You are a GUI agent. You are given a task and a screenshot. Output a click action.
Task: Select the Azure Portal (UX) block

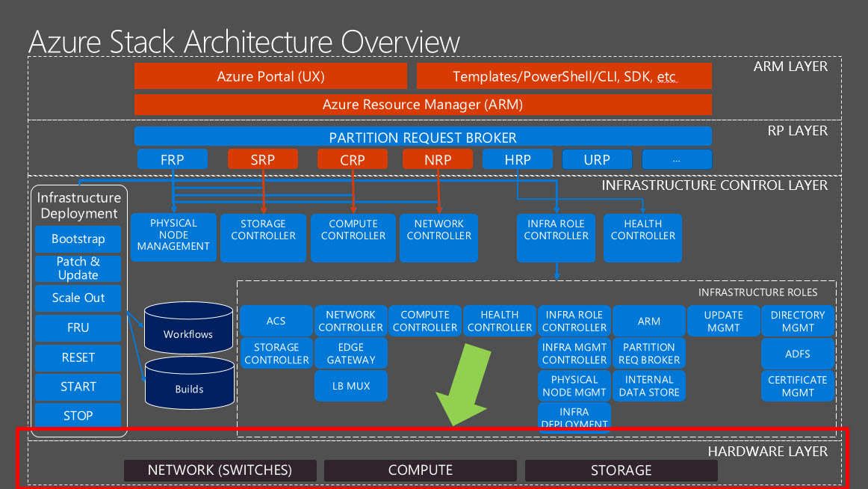[270, 76]
